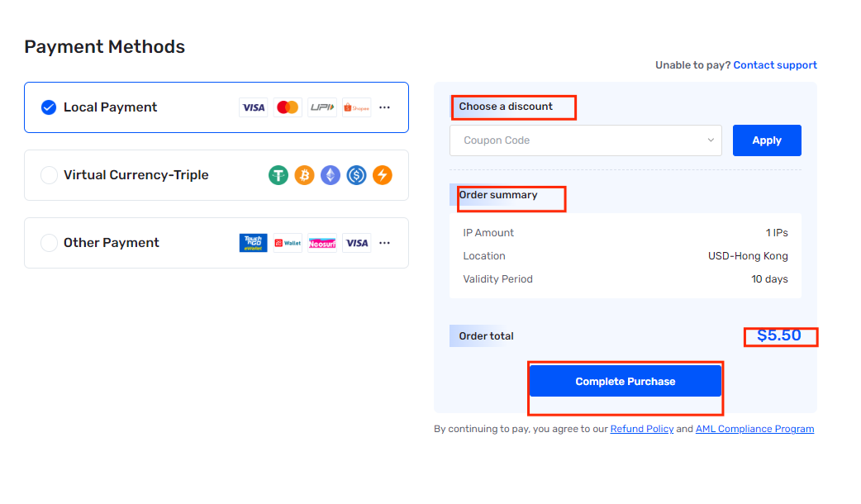
Task: Click the USD Coin icon
Action: point(356,175)
